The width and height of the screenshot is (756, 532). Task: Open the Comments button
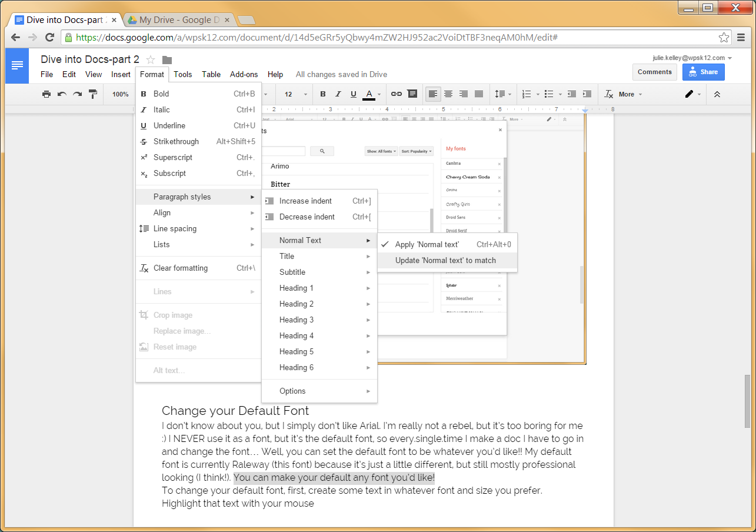pos(654,72)
